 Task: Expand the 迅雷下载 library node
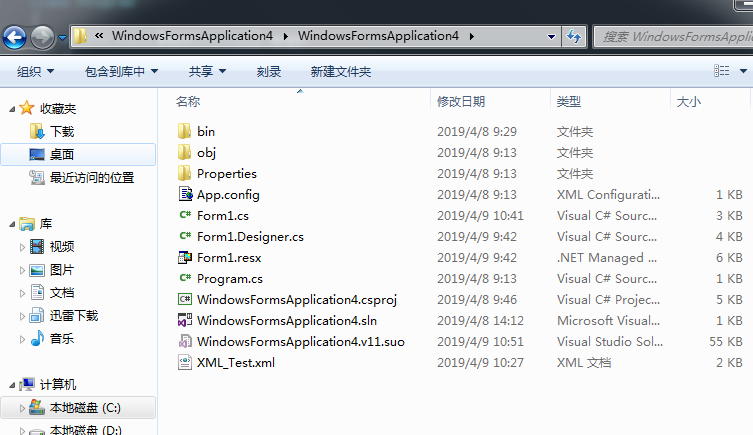pyautogui.click(x=22, y=316)
